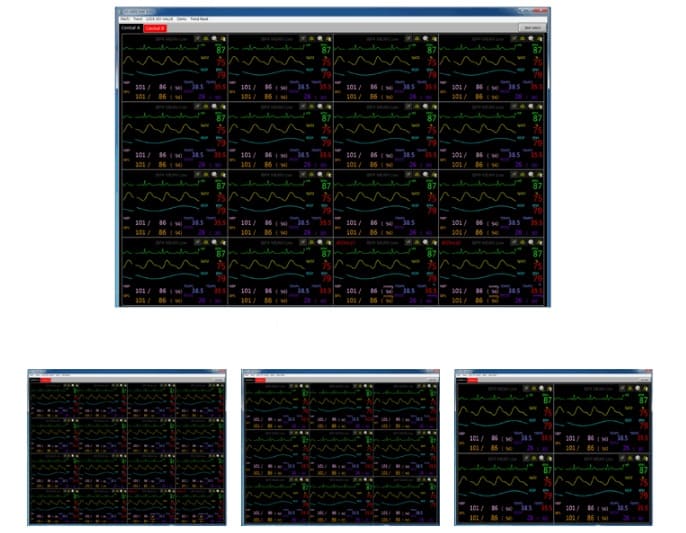Select the red Central B tab
This screenshot has width=686, height=533.
click(x=154, y=28)
